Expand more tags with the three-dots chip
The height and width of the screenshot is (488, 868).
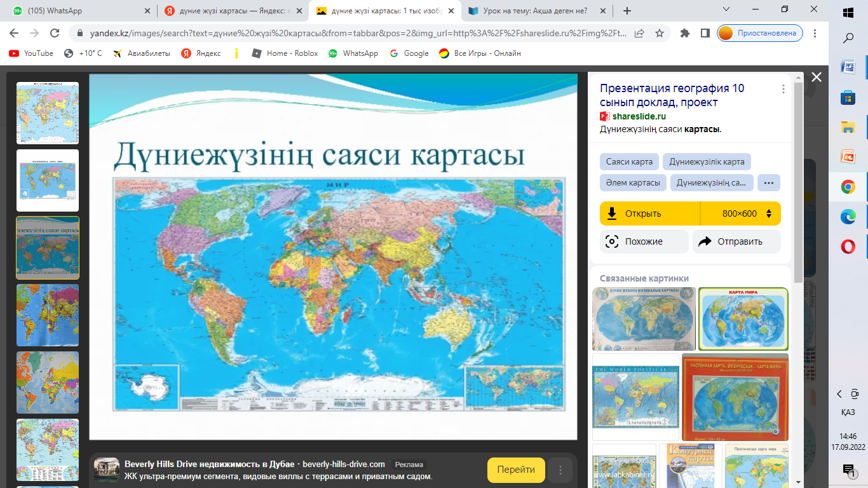click(769, 183)
